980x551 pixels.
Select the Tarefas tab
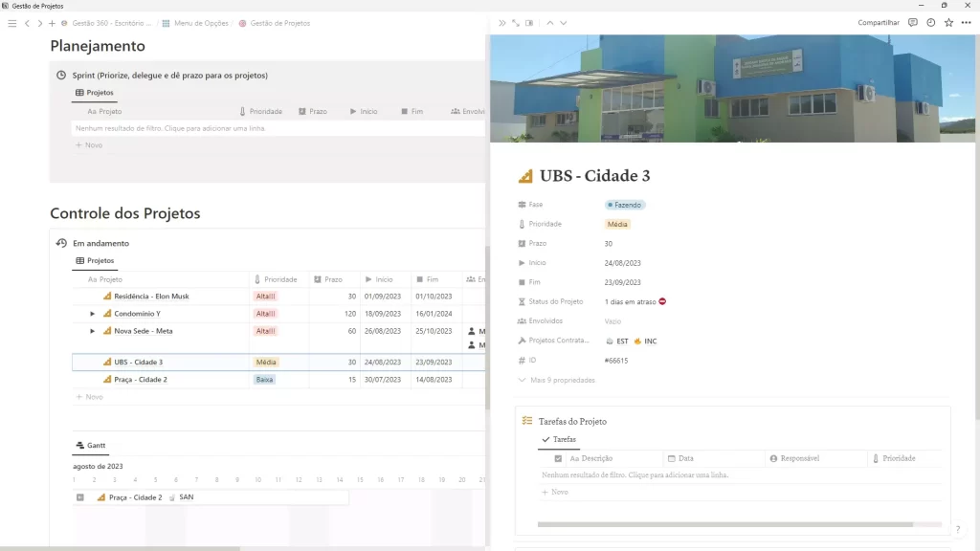tap(559, 440)
